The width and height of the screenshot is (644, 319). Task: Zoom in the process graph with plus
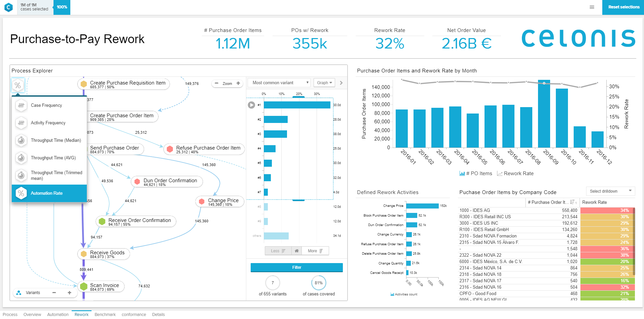(238, 83)
